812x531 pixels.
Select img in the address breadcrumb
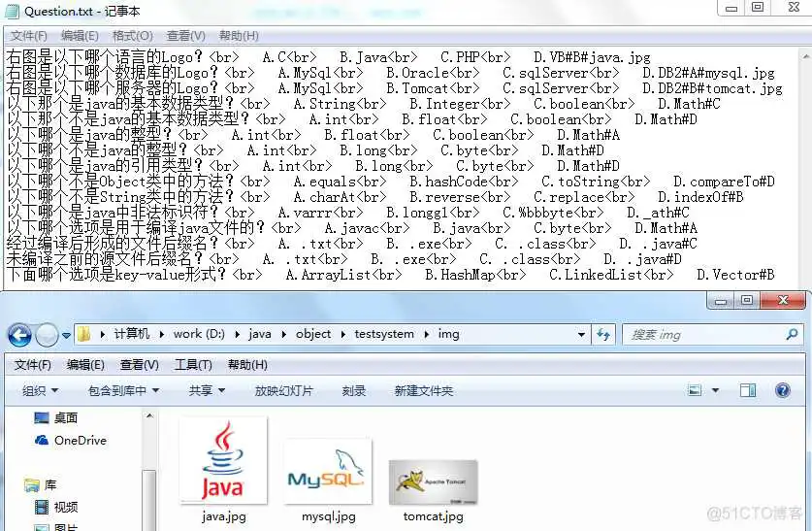(448, 334)
